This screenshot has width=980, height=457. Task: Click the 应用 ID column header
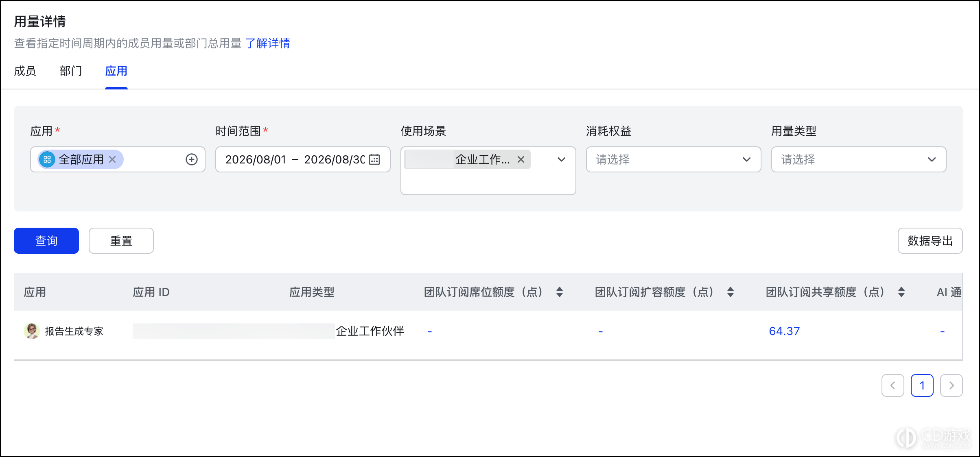click(x=151, y=292)
